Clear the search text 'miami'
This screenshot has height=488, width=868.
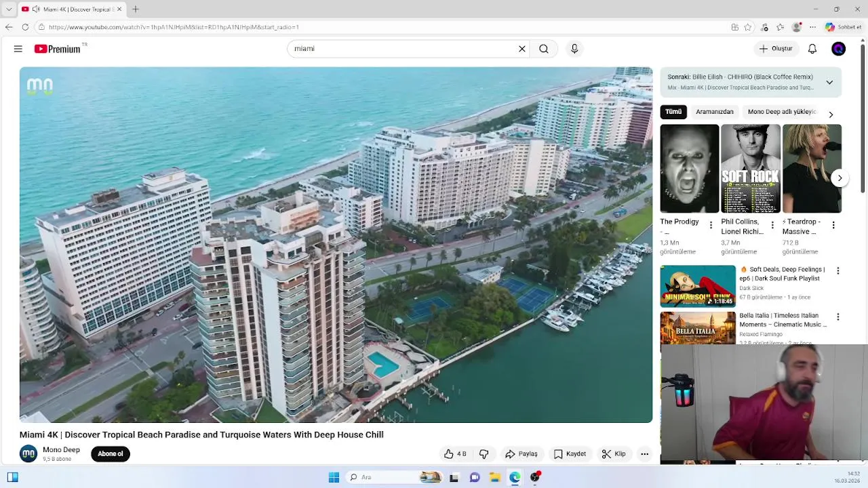pyautogui.click(x=522, y=49)
